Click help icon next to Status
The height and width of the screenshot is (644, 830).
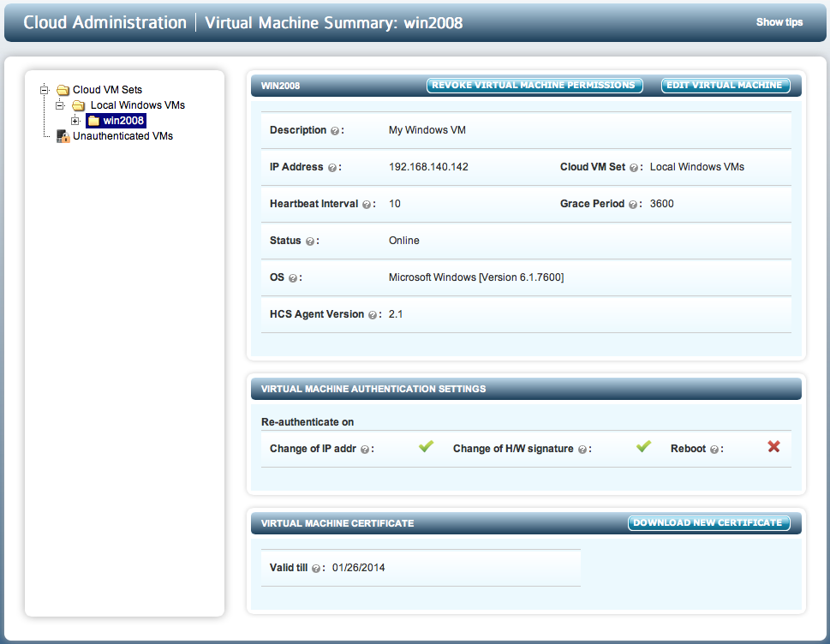pyautogui.click(x=310, y=241)
